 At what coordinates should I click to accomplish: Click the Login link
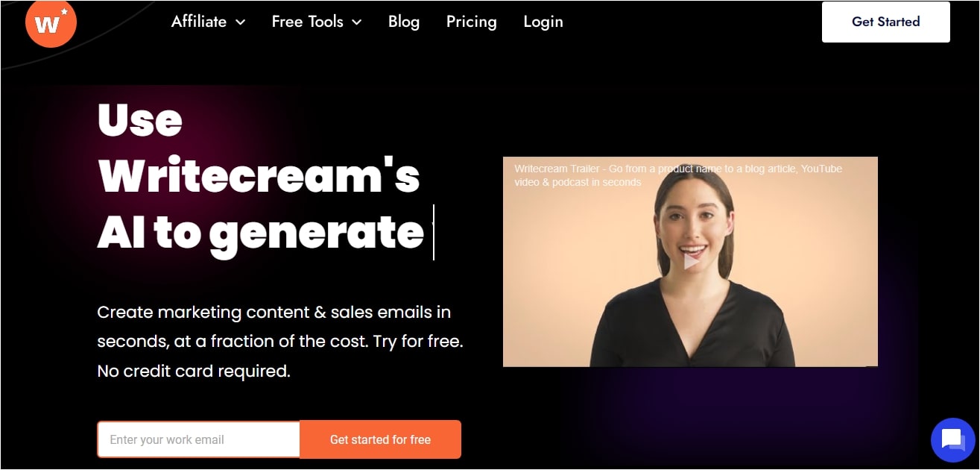[x=543, y=22]
